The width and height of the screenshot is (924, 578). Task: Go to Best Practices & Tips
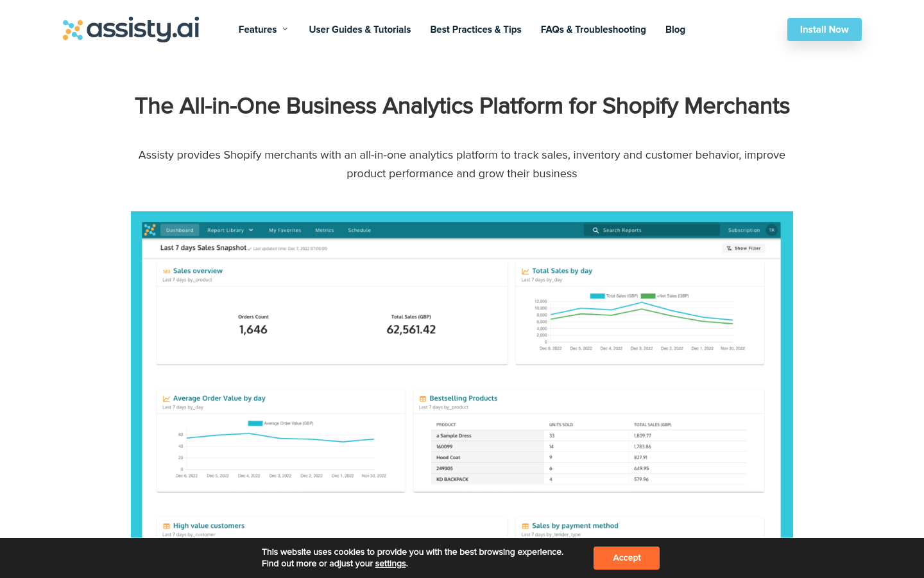pyautogui.click(x=475, y=30)
